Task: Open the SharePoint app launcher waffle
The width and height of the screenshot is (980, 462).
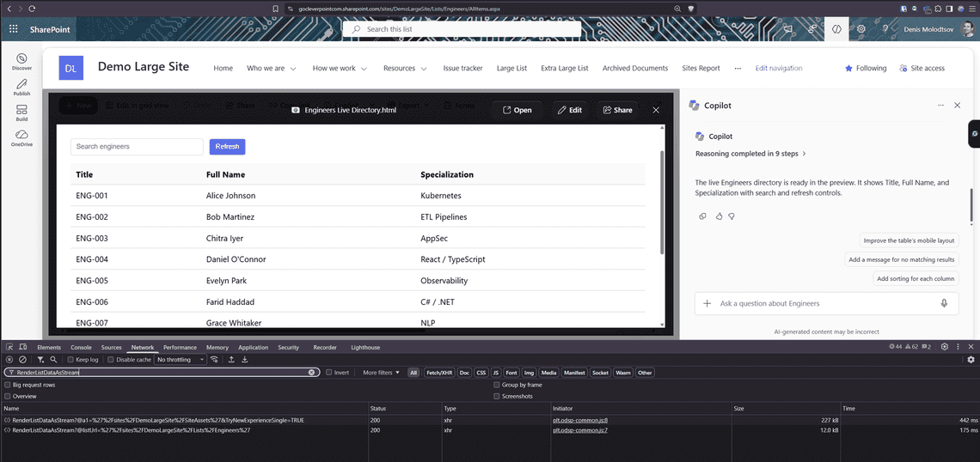Action: (x=13, y=28)
